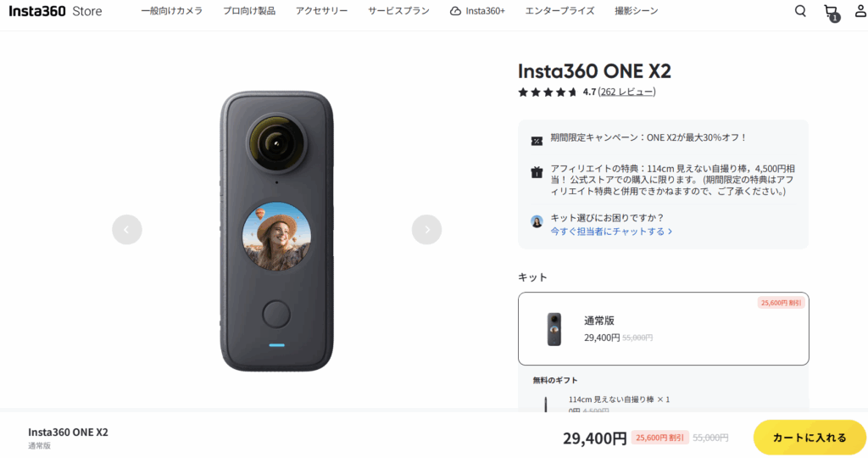This screenshot has width=868, height=458.
Task: Click the affiliate gift box icon
Action: pos(537,172)
